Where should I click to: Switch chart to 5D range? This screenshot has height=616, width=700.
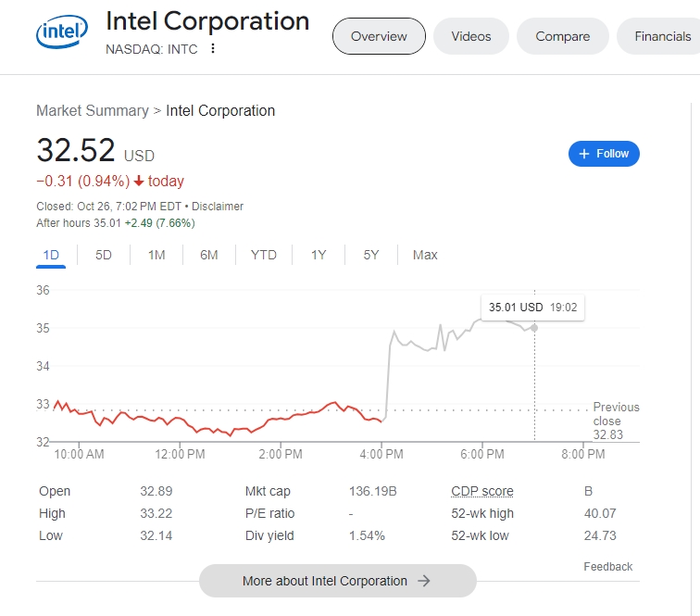(x=104, y=255)
